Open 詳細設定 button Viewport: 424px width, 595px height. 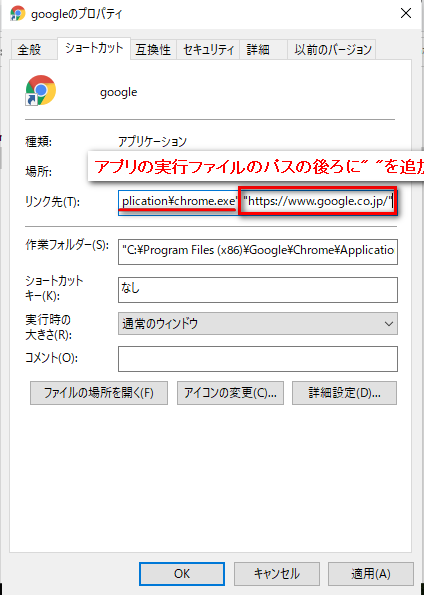coord(344,393)
